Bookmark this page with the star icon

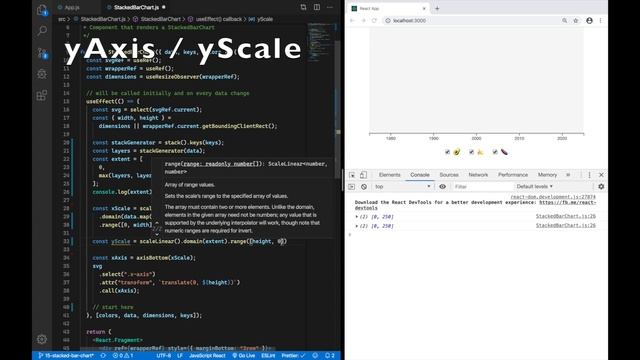tap(576, 20)
